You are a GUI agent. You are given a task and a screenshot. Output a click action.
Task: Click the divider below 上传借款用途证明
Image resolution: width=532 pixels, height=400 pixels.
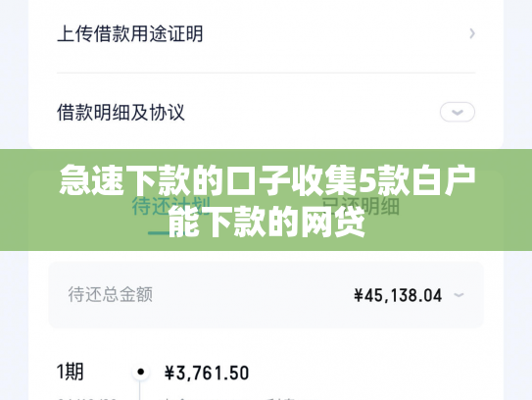(266, 73)
